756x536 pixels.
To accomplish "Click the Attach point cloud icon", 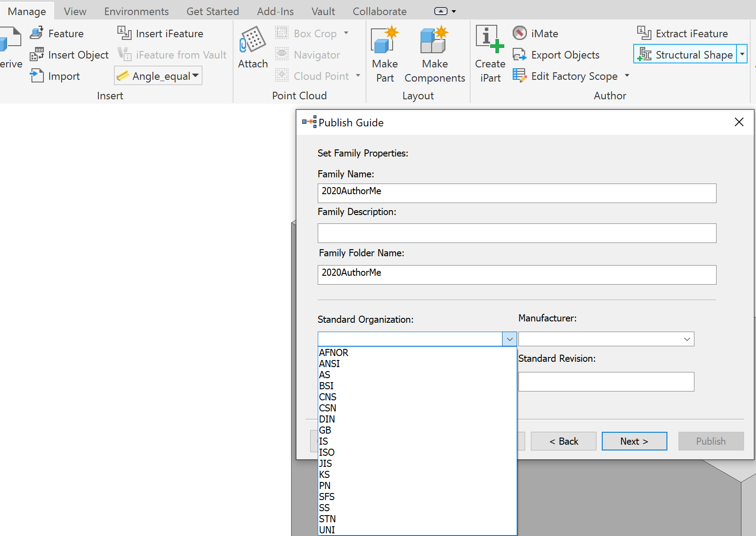I will pos(253,39).
